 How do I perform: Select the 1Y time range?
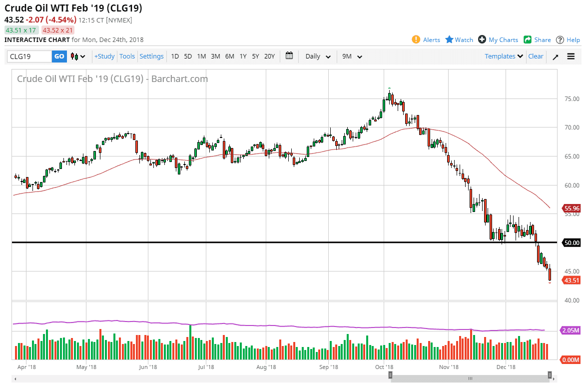[x=243, y=56]
